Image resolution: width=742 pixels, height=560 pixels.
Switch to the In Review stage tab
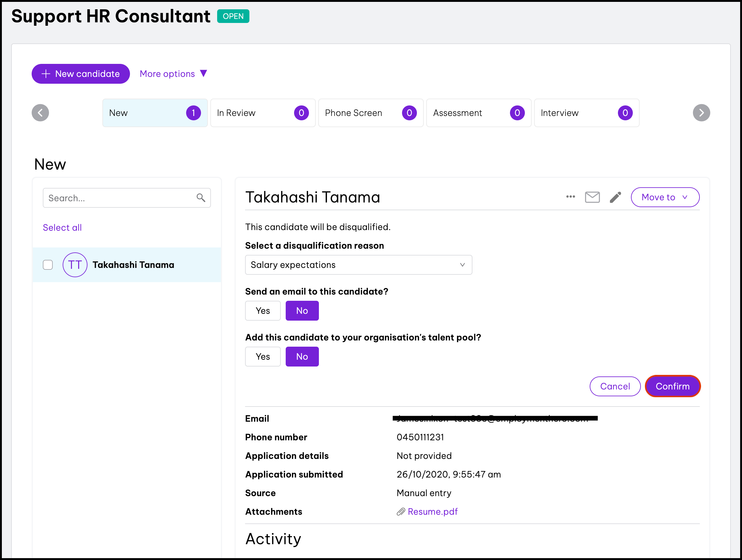(x=263, y=113)
